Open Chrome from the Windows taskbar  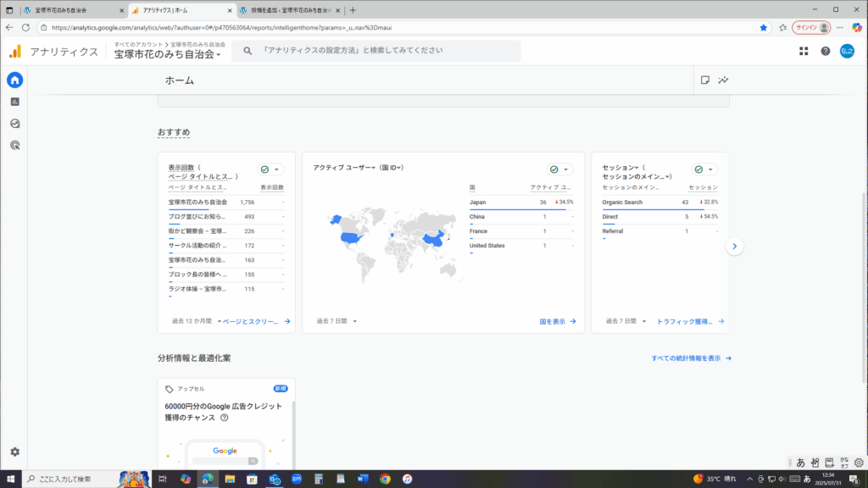386,480
